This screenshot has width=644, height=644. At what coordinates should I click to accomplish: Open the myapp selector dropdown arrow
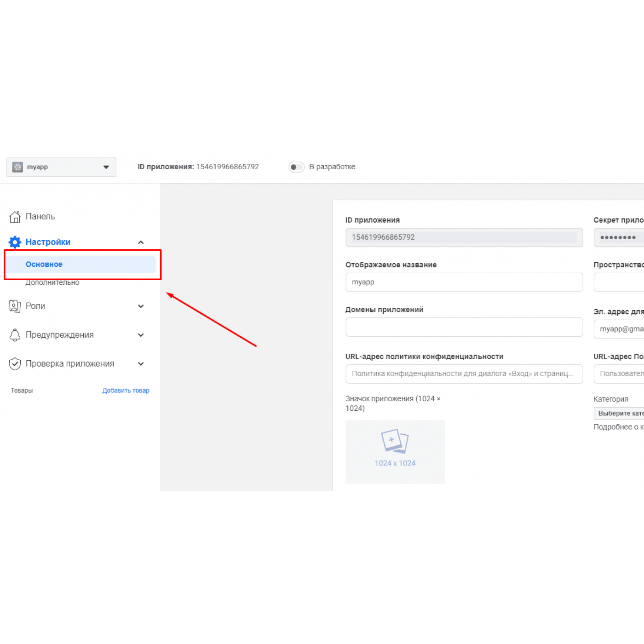pyautogui.click(x=106, y=167)
